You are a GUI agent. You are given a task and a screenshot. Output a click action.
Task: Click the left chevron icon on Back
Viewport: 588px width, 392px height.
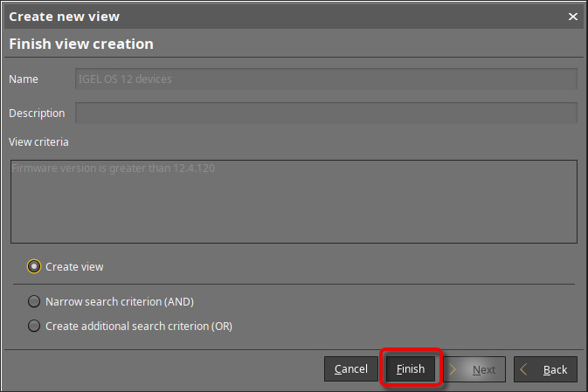(x=524, y=369)
